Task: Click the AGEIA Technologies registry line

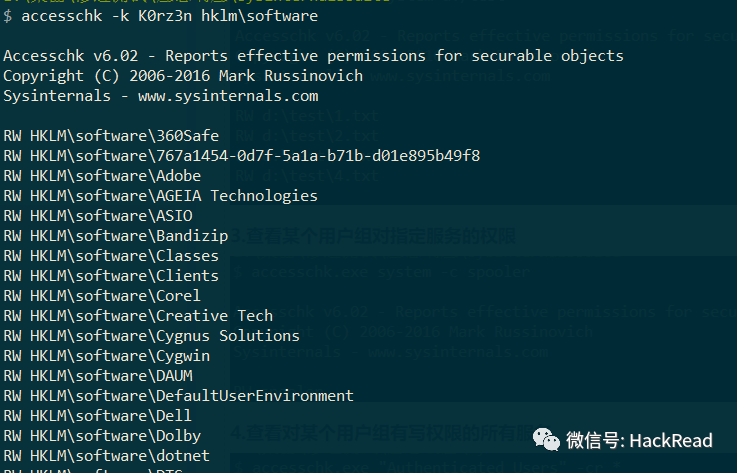Action: 160,196
